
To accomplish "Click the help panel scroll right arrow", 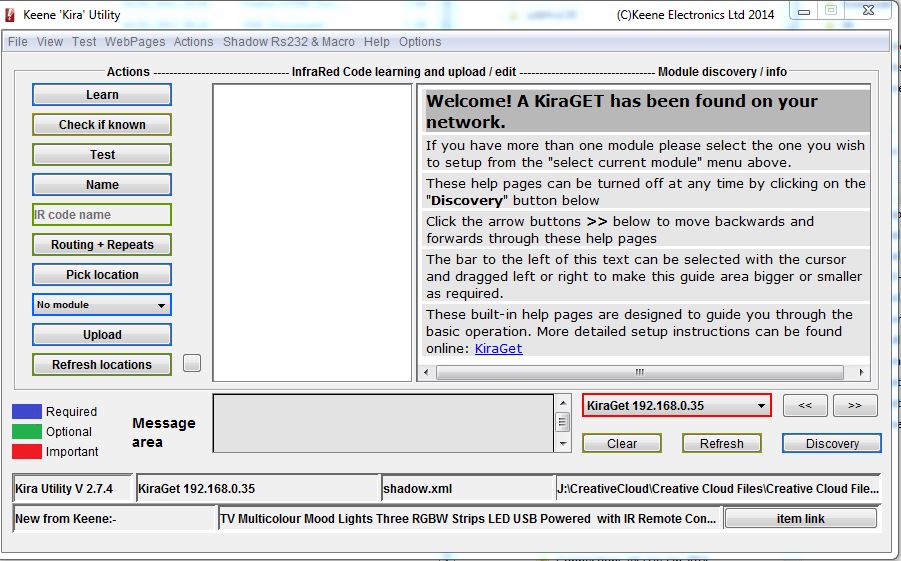I will click(x=861, y=372).
